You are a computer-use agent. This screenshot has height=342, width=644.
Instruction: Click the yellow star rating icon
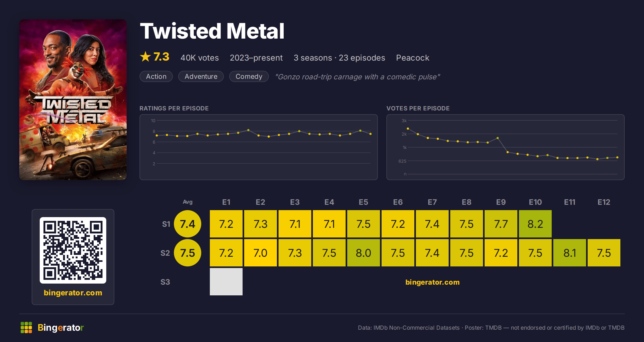pyautogui.click(x=145, y=57)
